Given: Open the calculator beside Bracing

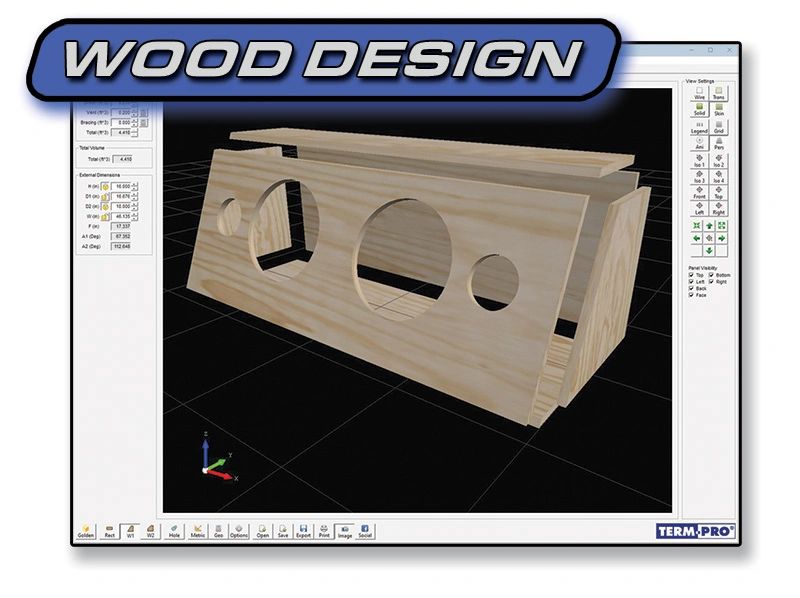Looking at the screenshot, I should 144,122.
